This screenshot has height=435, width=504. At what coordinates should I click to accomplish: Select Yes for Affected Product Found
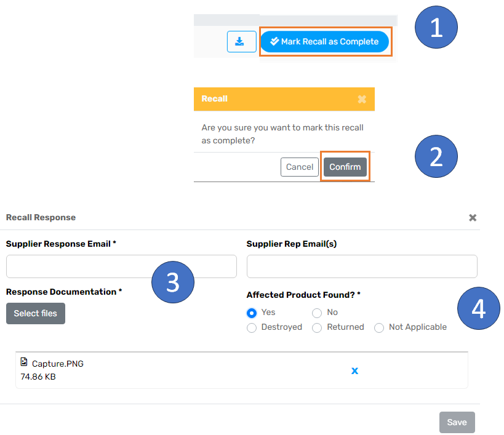tap(251, 313)
